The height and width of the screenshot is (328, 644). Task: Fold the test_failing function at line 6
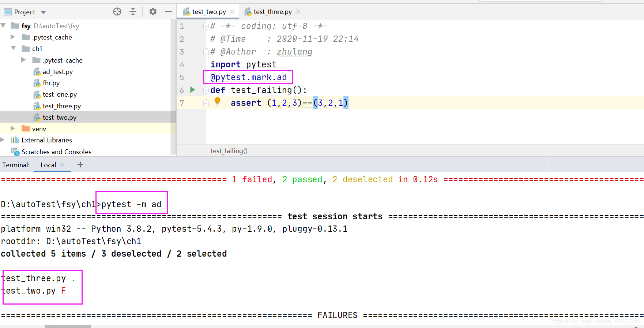point(206,90)
